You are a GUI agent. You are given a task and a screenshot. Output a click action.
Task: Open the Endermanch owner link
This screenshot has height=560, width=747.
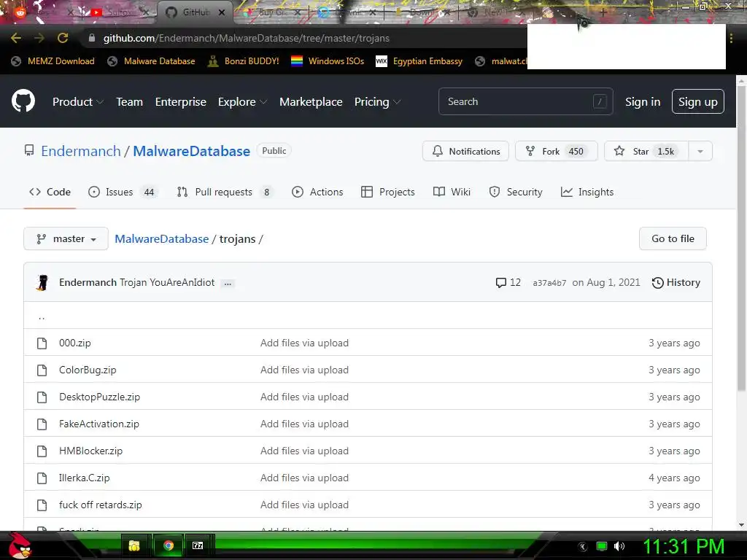click(x=80, y=151)
